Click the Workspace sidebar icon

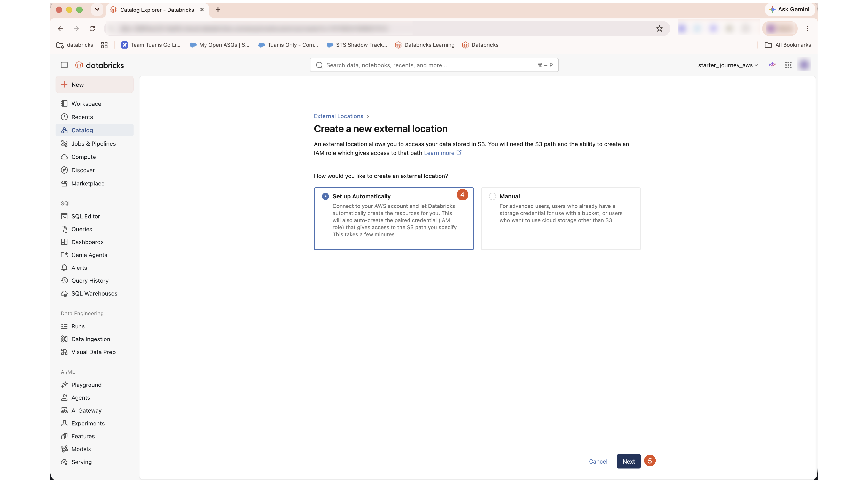[x=64, y=104]
